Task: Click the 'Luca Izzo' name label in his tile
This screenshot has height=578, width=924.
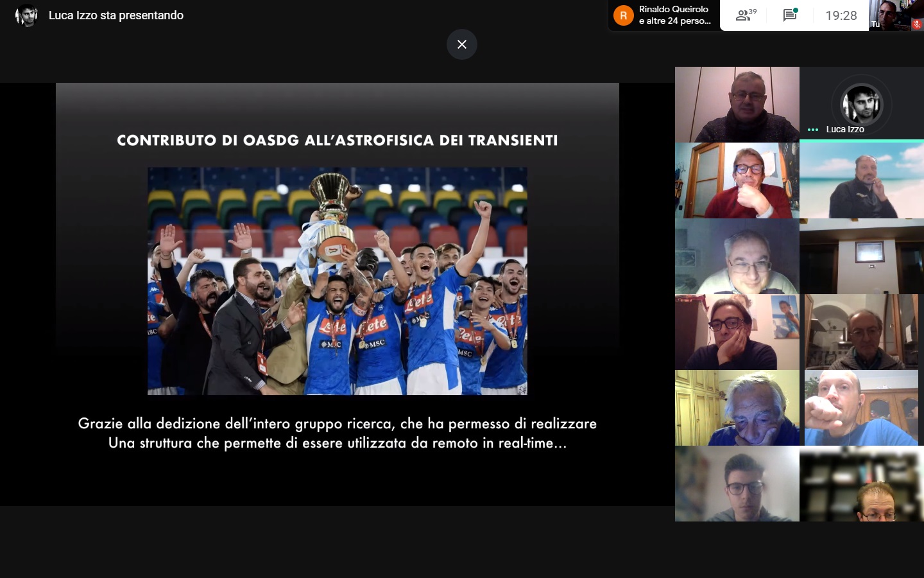Action: [845, 129]
